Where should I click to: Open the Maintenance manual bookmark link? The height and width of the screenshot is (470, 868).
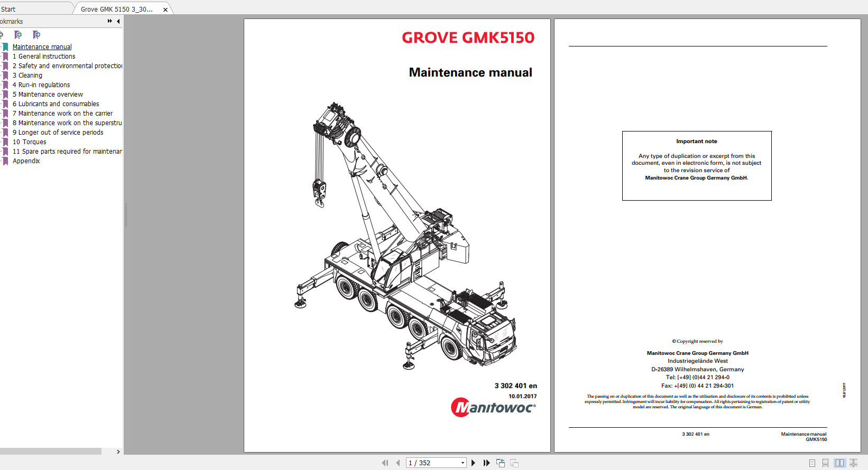click(42, 47)
